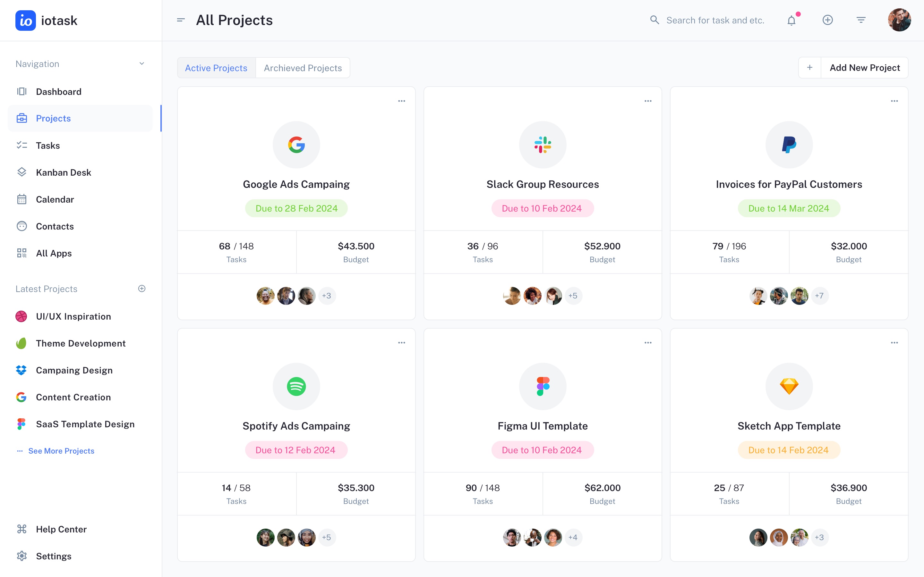Open Settings from the sidebar

[x=54, y=556]
